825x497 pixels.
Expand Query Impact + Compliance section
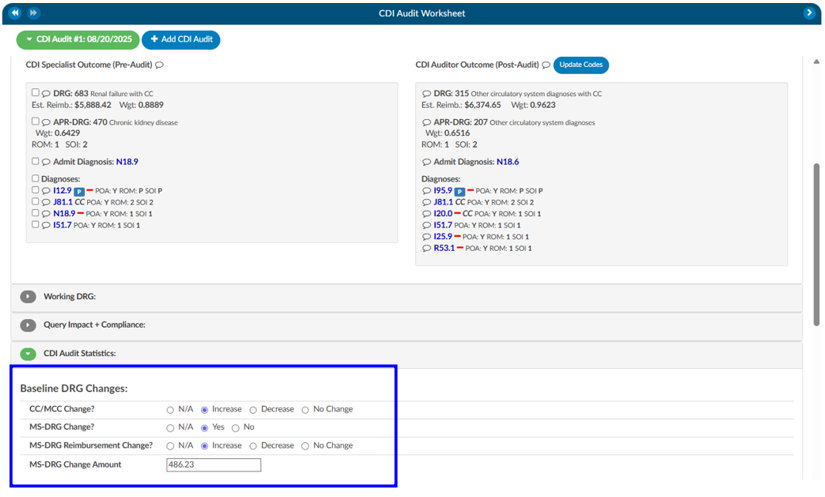[x=28, y=326]
